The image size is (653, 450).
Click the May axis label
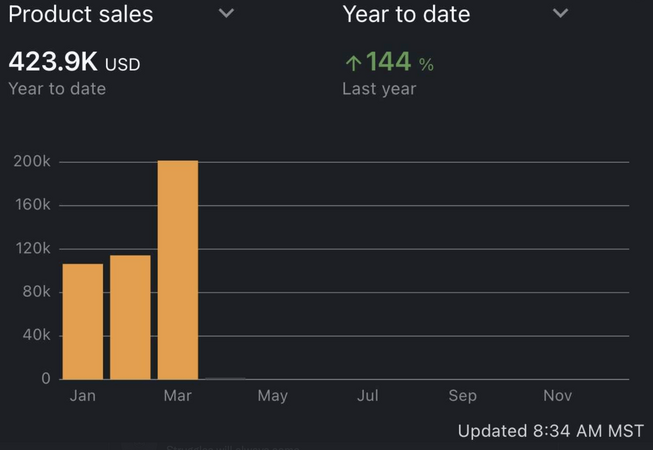pyautogui.click(x=272, y=396)
